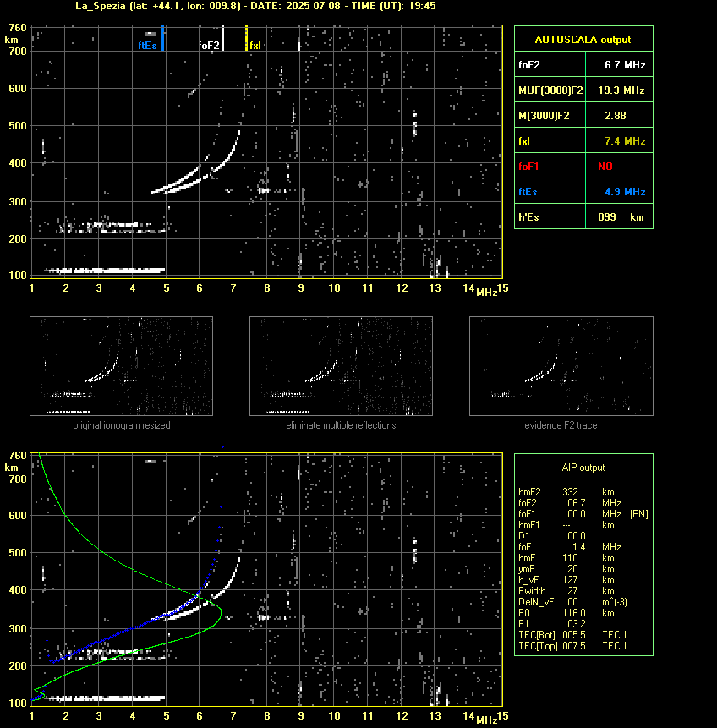Viewport: 717px width, 728px height.
Task: Click the 'original ionogram resized' thumbnail
Action: point(121,366)
